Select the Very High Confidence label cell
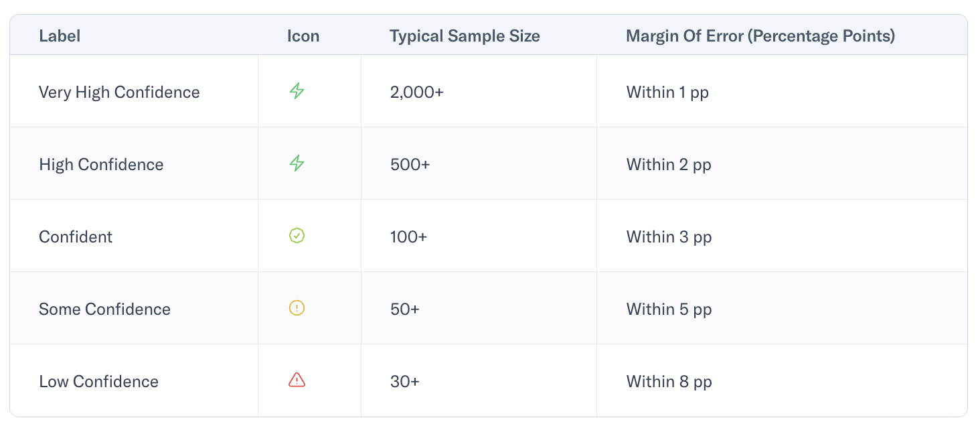The image size is (980, 422). [x=134, y=91]
